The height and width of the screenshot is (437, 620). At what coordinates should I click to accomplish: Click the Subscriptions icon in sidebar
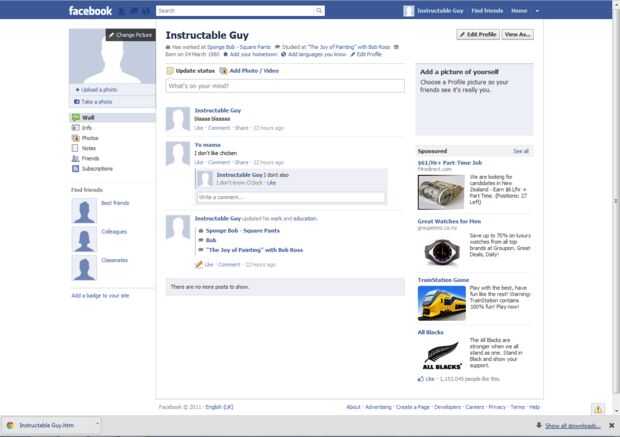coord(76,168)
